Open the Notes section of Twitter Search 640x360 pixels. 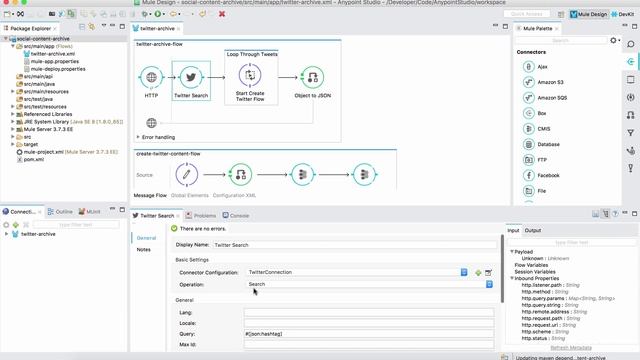(x=144, y=249)
